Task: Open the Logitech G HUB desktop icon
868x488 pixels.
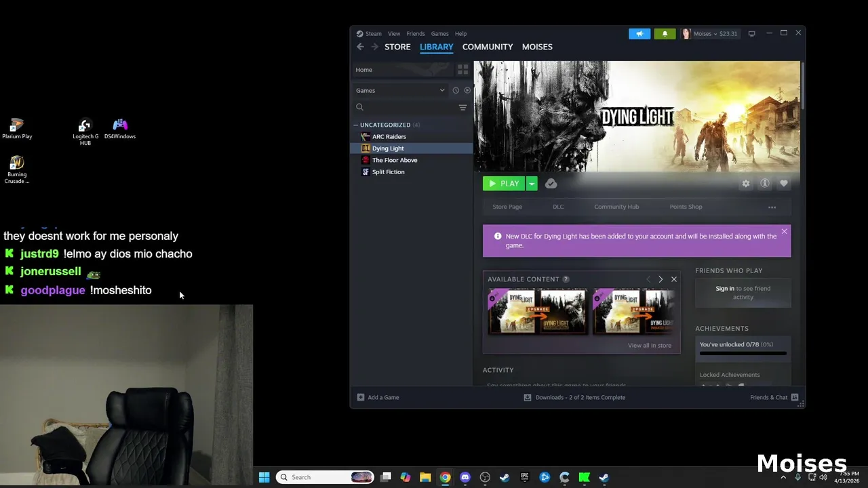Action: [x=85, y=131]
